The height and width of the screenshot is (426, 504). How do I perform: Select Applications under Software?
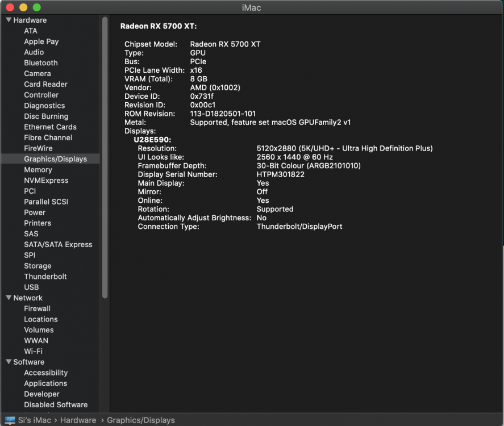click(45, 383)
